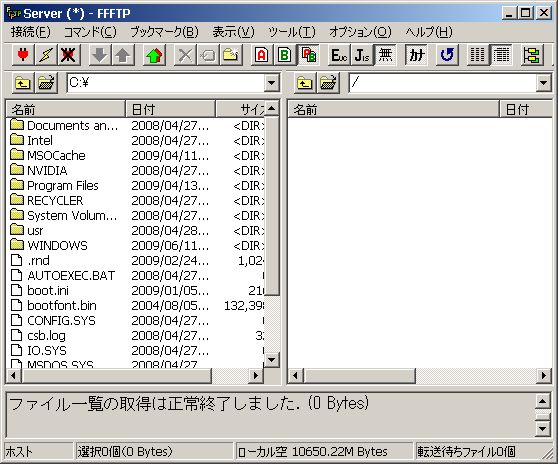The image size is (558, 464).
Task: Click the Refresh blue arrow icon
Action: point(447,55)
